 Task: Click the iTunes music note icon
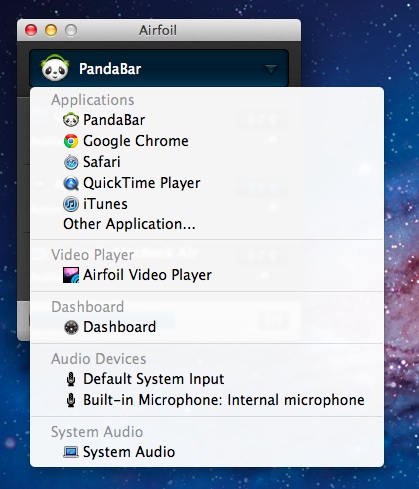point(71,204)
